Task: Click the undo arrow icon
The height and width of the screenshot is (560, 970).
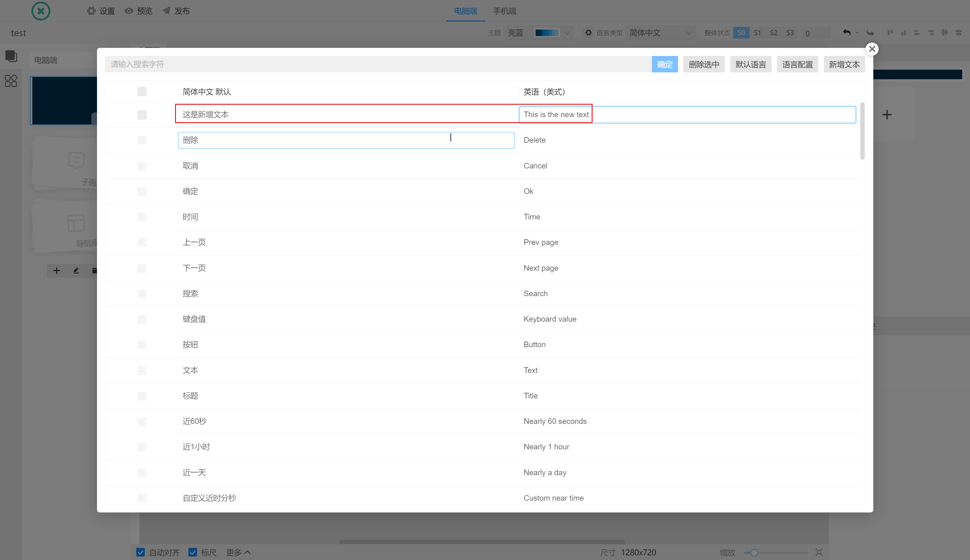Action: [x=847, y=32]
